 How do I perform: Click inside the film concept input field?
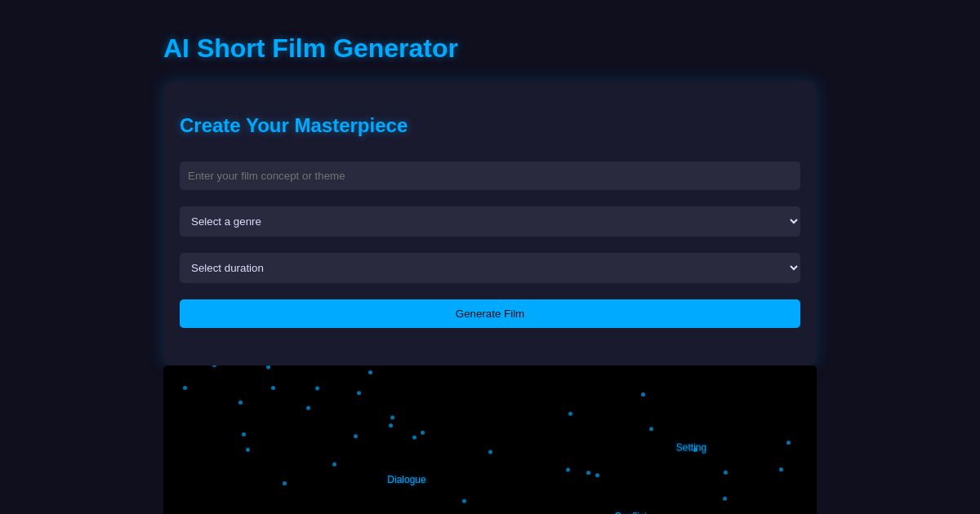[x=490, y=175]
